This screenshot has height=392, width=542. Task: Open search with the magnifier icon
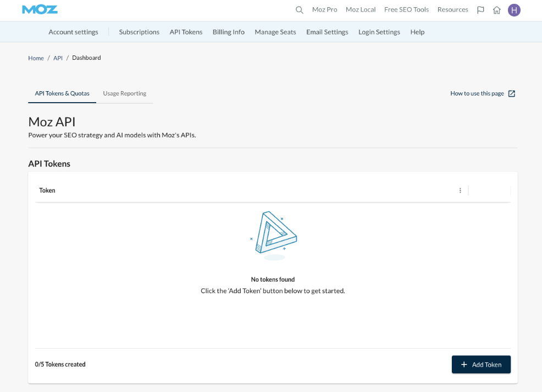[x=300, y=10]
